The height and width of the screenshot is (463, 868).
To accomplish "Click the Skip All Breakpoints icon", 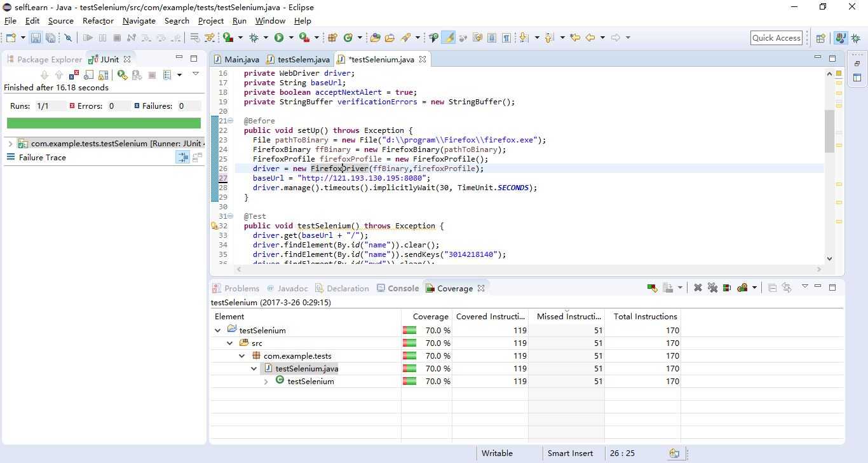I will pyautogui.click(x=69, y=38).
